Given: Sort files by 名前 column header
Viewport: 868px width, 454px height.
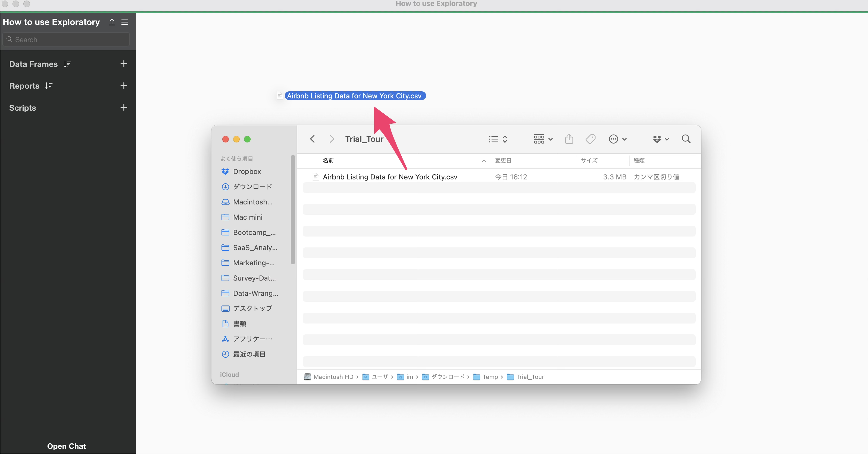Looking at the screenshot, I should coord(328,160).
